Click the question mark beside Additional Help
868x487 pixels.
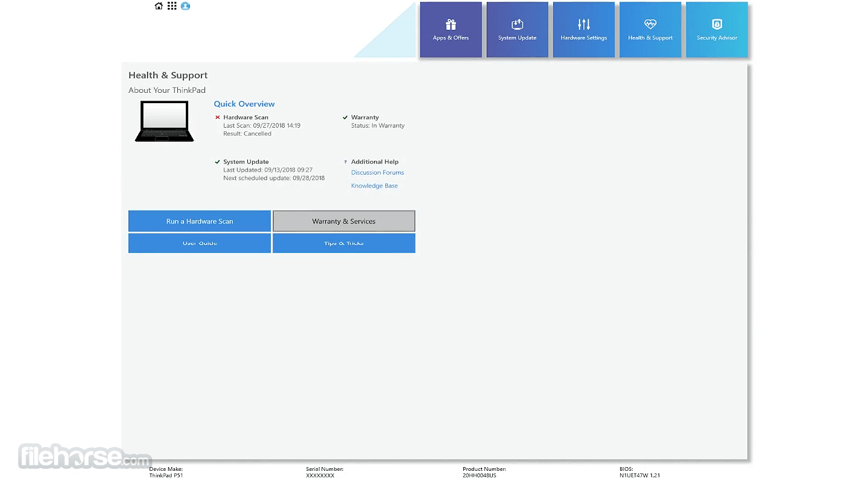point(346,162)
